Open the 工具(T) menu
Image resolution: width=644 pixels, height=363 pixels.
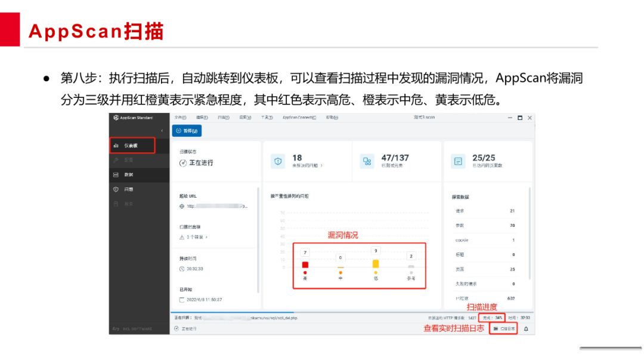click(267, 118)
